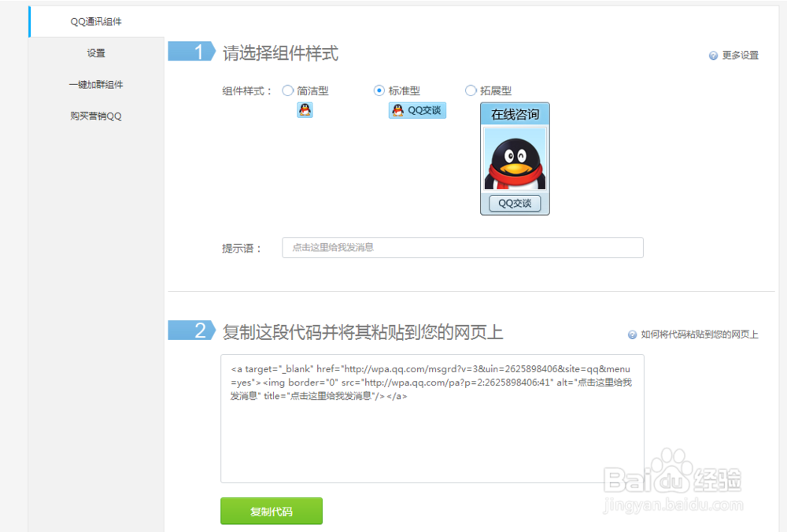The image size is (787, 532).
Task: Click the 简洁型 label text
Action: pos(312,91)
